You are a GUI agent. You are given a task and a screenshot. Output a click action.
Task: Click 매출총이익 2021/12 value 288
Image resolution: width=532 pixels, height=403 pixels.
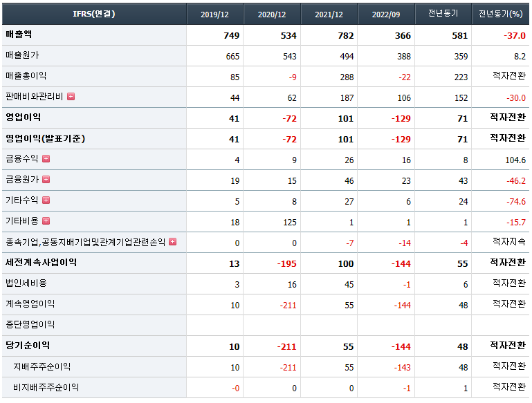[347, 77]
